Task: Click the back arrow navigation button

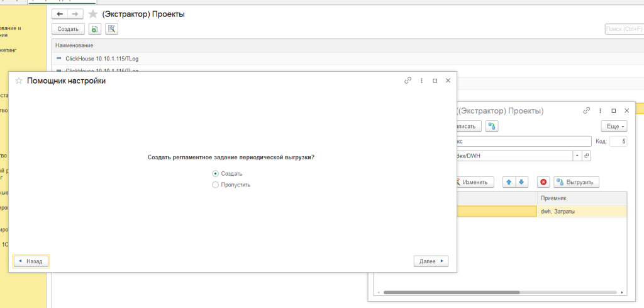Action: click(x=60, y=14)
